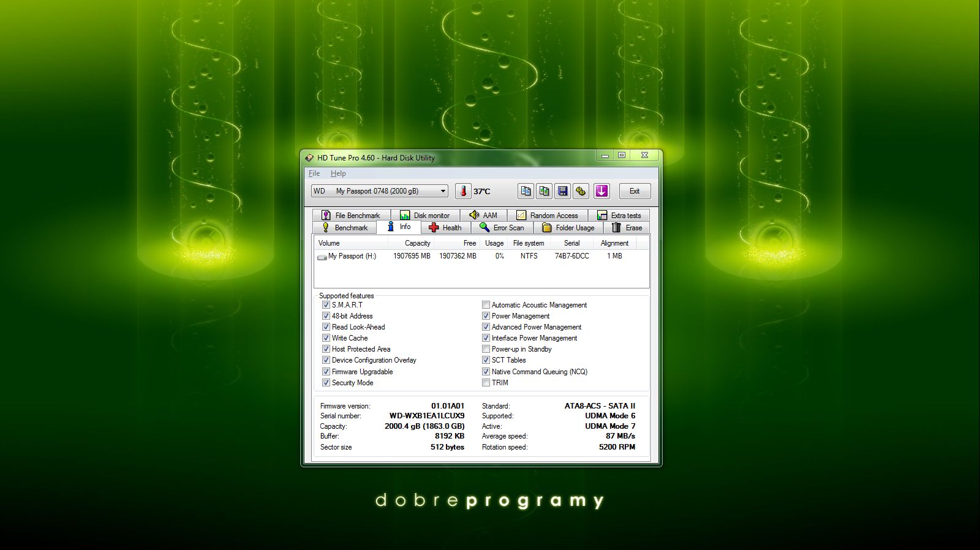980x550 pixels.
Task: Switch to the Erase tab
Action: click(x=627, y=227)
